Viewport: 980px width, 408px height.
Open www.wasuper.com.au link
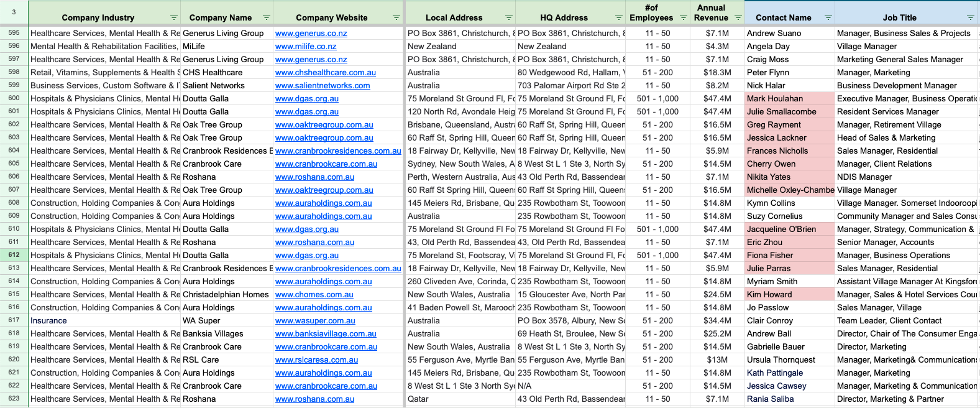click(x=315, y=321)
